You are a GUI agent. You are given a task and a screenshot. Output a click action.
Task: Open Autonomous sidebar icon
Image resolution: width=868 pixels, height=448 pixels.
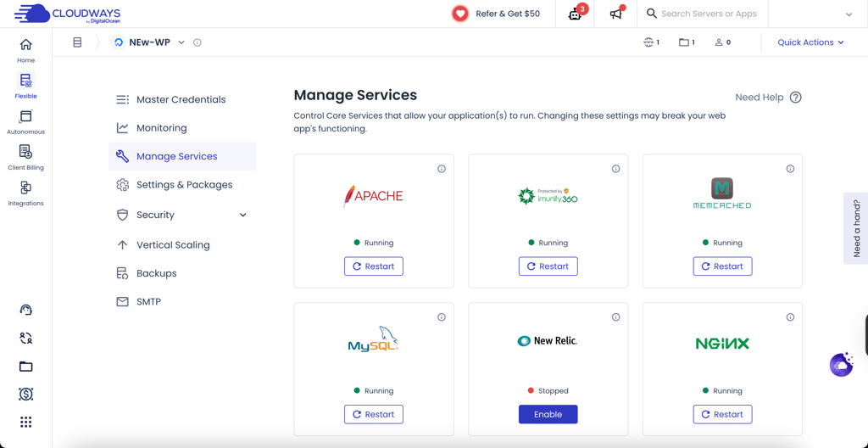(25, 122)
